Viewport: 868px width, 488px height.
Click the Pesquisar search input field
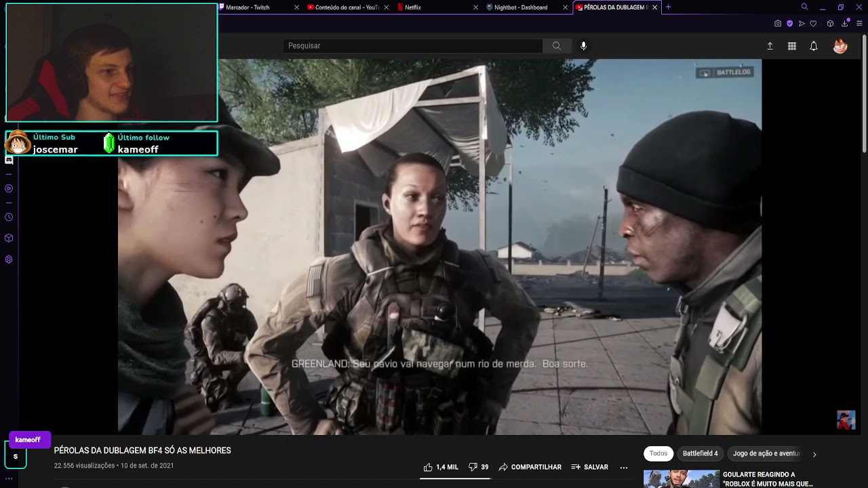pos(412,45)
